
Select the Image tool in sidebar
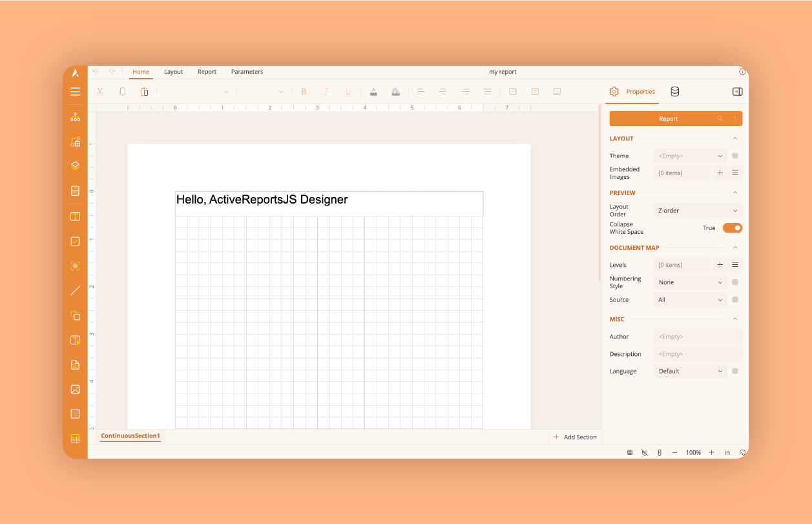pos(76,389)
